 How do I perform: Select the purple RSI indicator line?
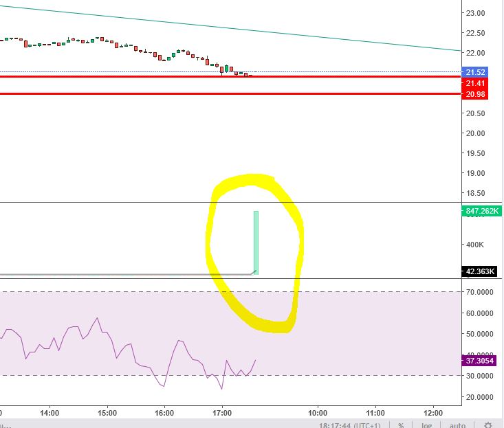click(96, 322)
